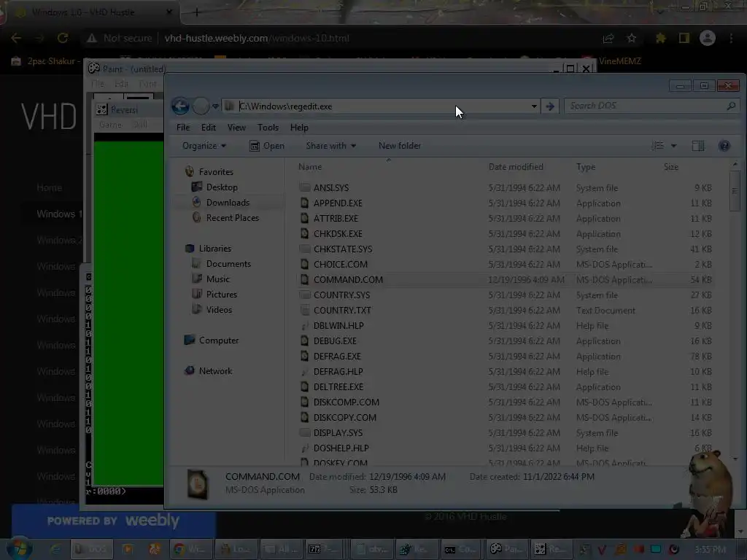Open a new Chrome tab with the plus button
The height and width of the screenshot is (560, 747).
[196, 12]
